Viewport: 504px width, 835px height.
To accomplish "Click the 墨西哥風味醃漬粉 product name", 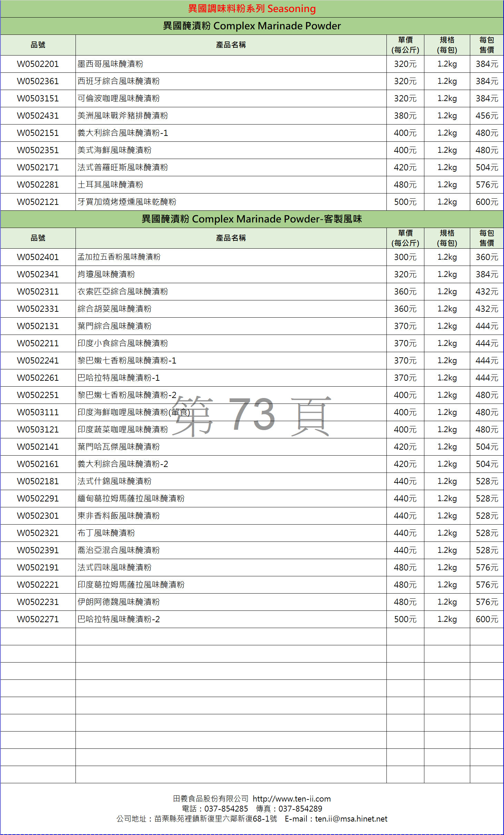I will [110, 64].
